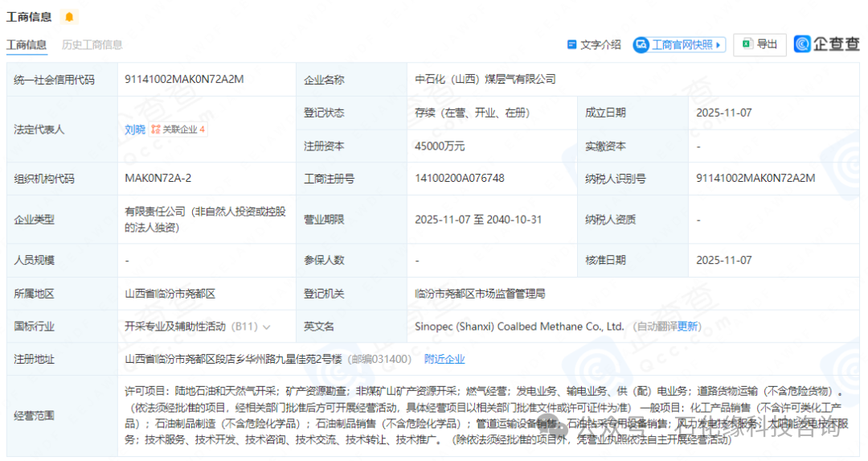This screenshot has width=868, height=461.
Task: Click the green Excel icon for 导出
Action: (747, 44)
